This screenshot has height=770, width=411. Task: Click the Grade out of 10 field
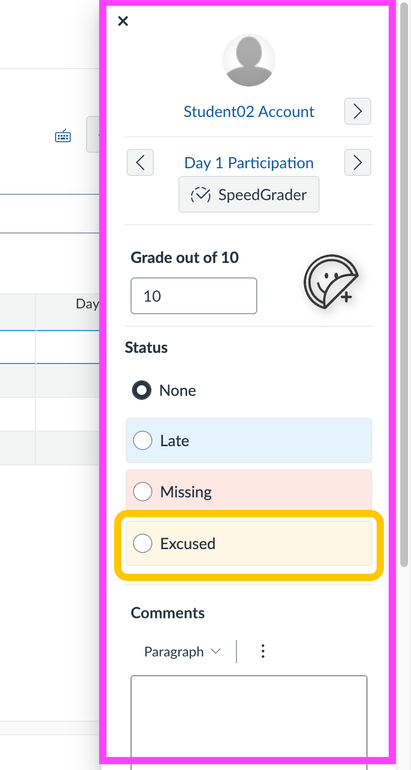(193, 296)
